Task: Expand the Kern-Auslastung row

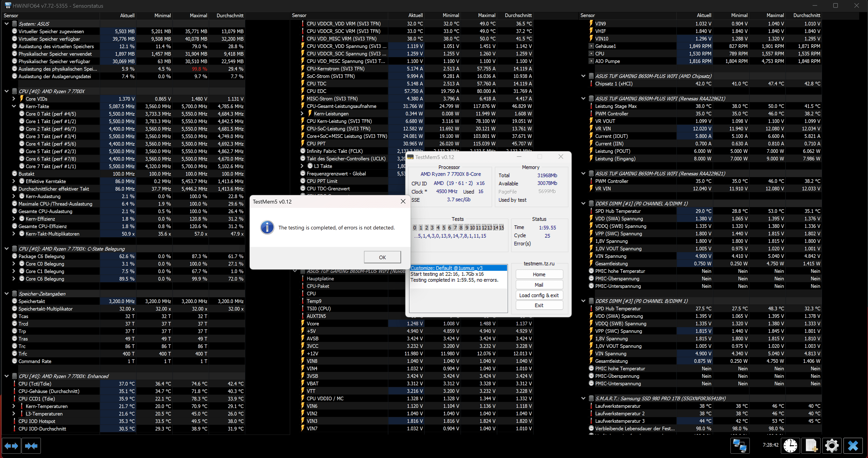Action: 14,196
